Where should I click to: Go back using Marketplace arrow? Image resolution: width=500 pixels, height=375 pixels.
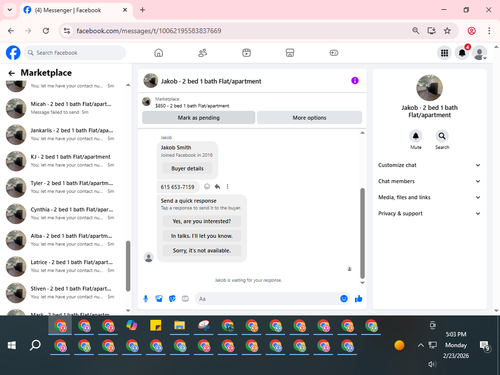click(12, 73)
